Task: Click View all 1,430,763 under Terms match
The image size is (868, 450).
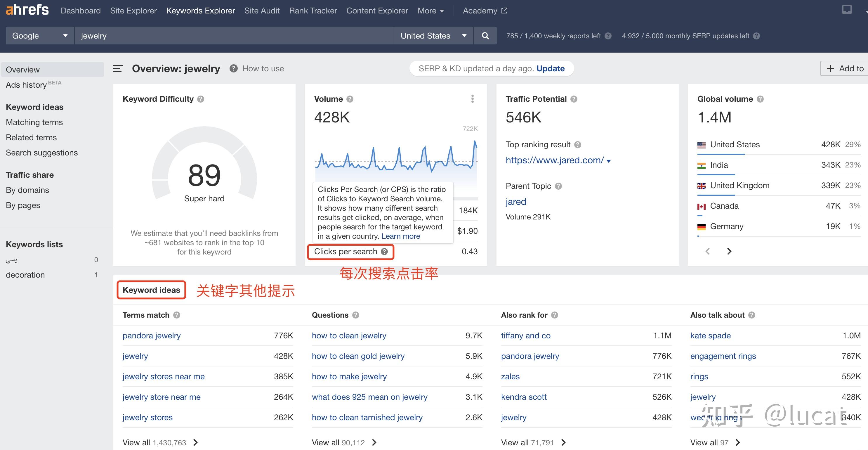Action: click(155, 442)
